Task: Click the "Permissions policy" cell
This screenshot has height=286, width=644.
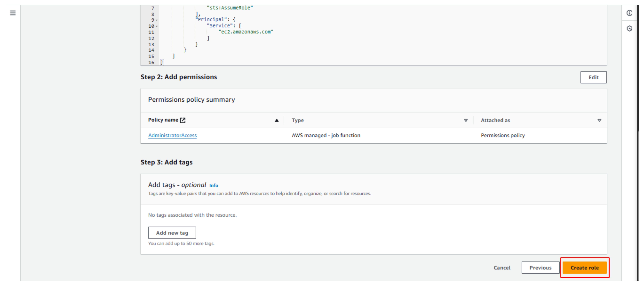Action: [503, 135]
